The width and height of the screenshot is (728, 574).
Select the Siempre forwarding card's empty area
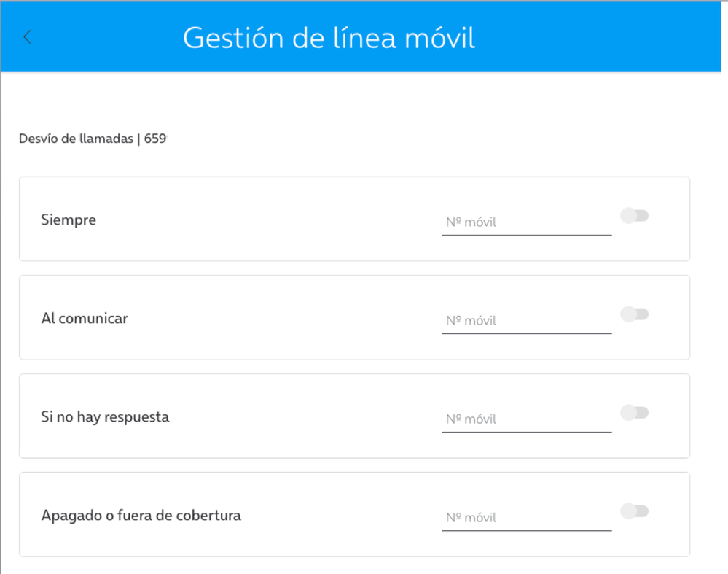277,219
